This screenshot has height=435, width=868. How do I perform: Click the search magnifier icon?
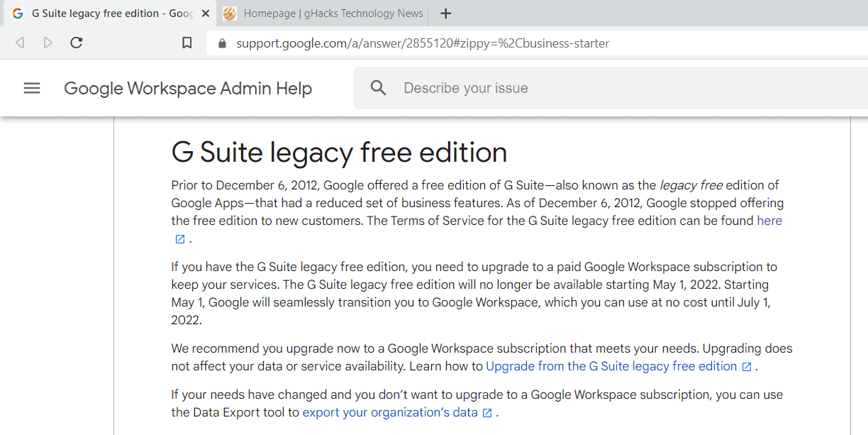tap(379, 88)
